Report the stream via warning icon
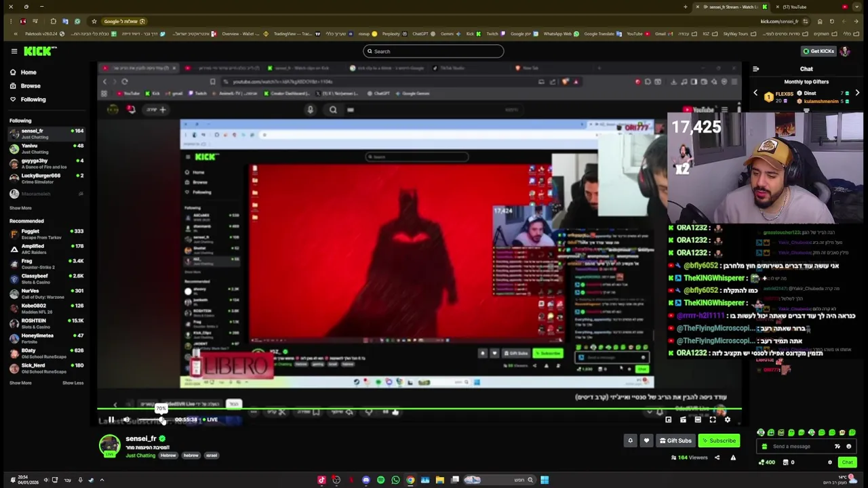 coord(733,457)
